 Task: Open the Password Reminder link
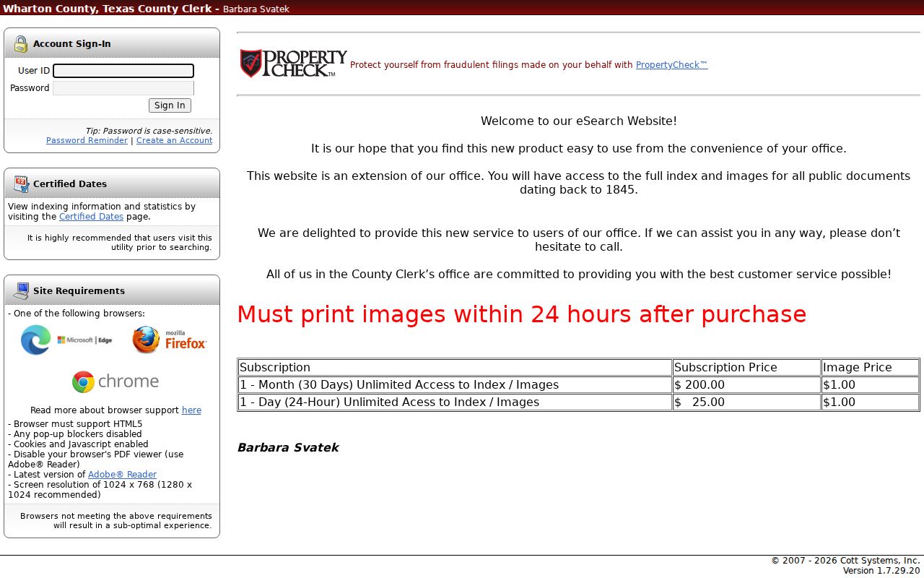(x=87, y=140)
